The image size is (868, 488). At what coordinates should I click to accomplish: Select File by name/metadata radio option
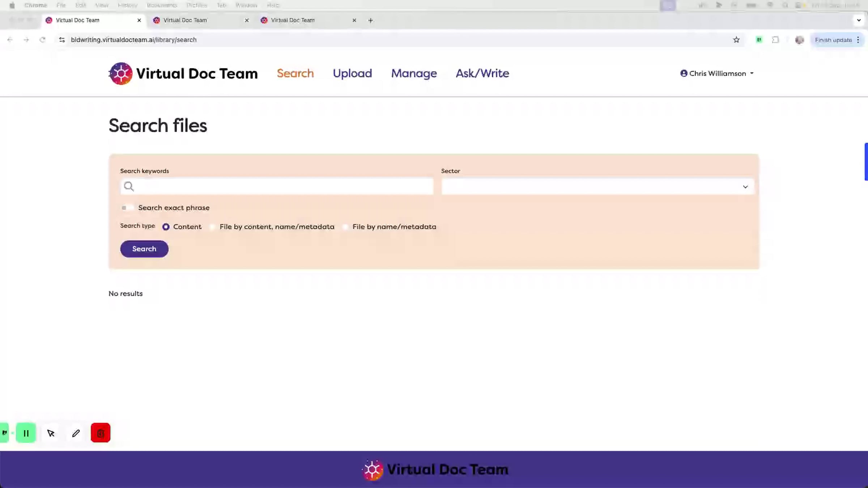point(345,227)
